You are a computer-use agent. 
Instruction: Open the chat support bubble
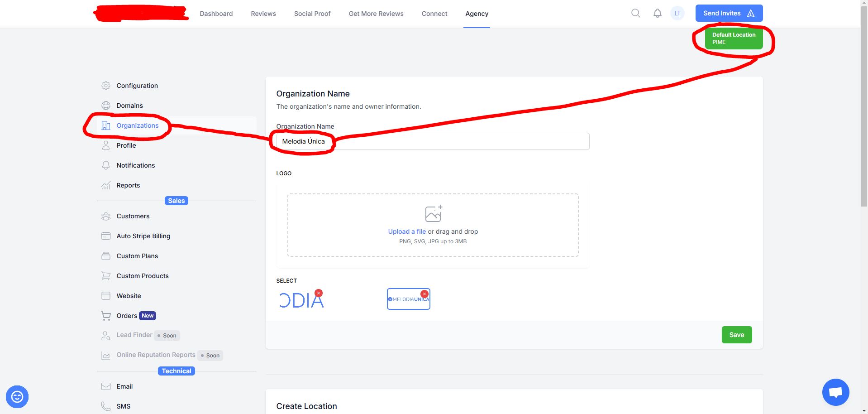[835, 392]
